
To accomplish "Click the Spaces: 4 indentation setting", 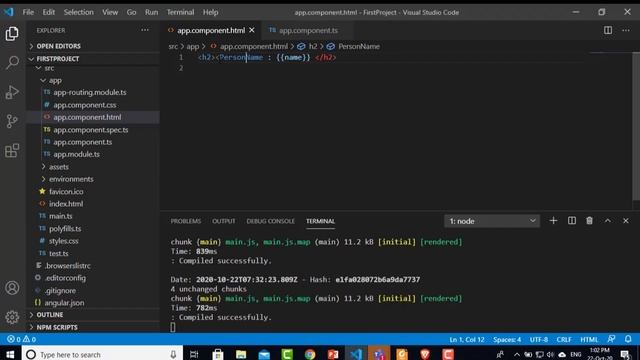I will [507, 339].
